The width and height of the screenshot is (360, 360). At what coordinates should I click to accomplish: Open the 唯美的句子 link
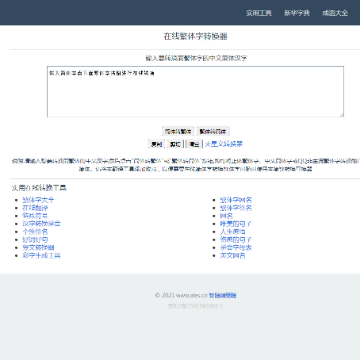pos(236,224)
